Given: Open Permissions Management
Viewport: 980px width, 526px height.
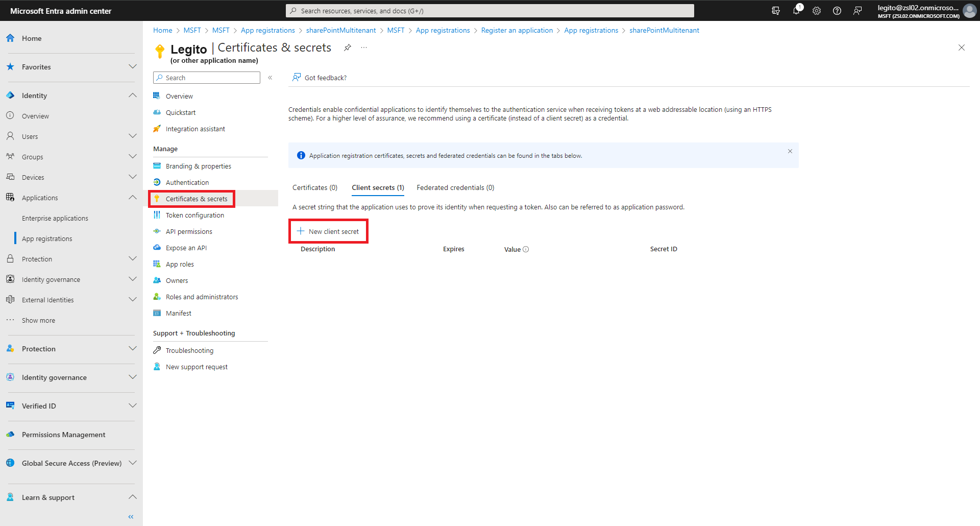Looking at the screenshot, I should point(63,435).
